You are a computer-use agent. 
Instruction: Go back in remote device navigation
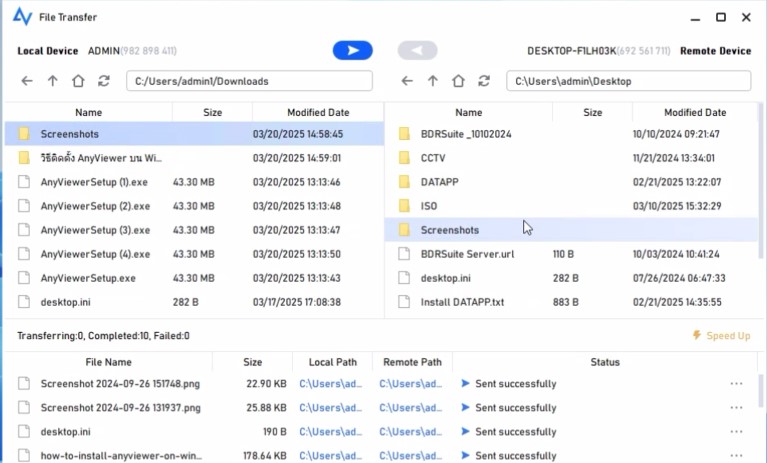point(407,81)
